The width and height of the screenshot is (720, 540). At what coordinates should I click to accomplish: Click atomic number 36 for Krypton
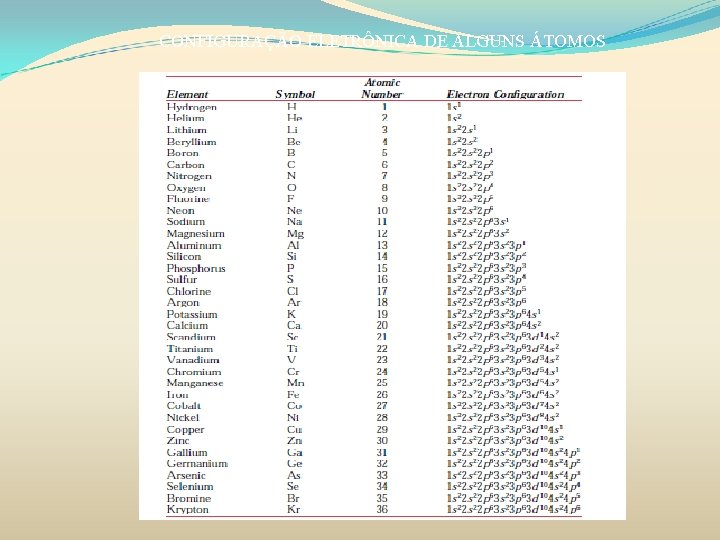[x=382, y=509]
